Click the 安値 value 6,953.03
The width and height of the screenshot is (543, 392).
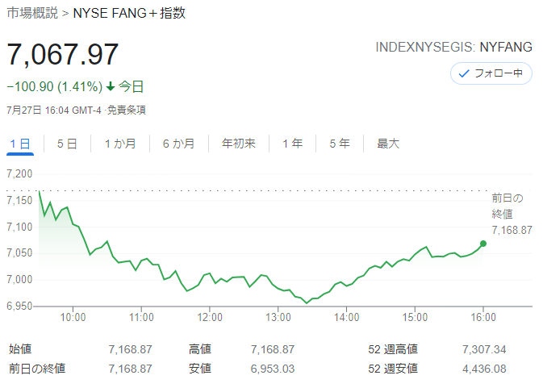pos(273,369)
